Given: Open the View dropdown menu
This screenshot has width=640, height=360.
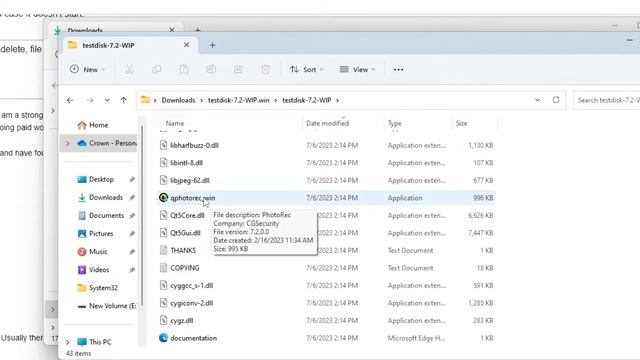Looking at the screenshot, I should click(357, 69).
